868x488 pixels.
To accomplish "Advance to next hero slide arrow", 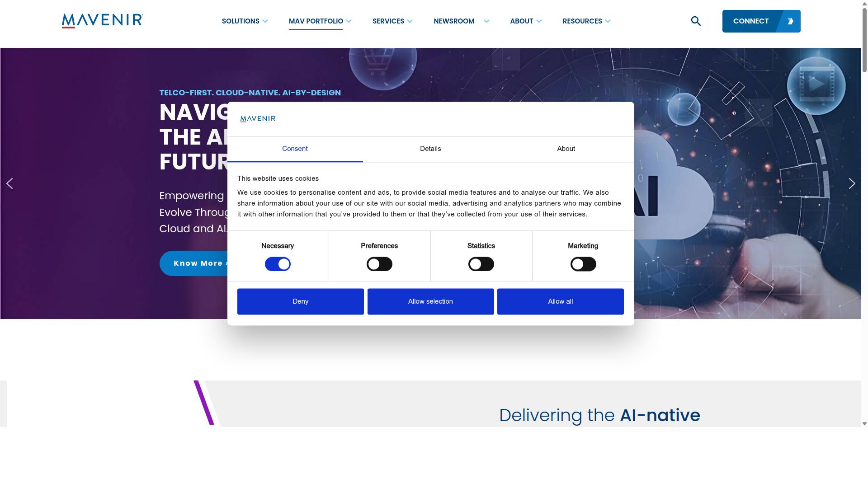I will pyautogui.click(x=852, y=183).
